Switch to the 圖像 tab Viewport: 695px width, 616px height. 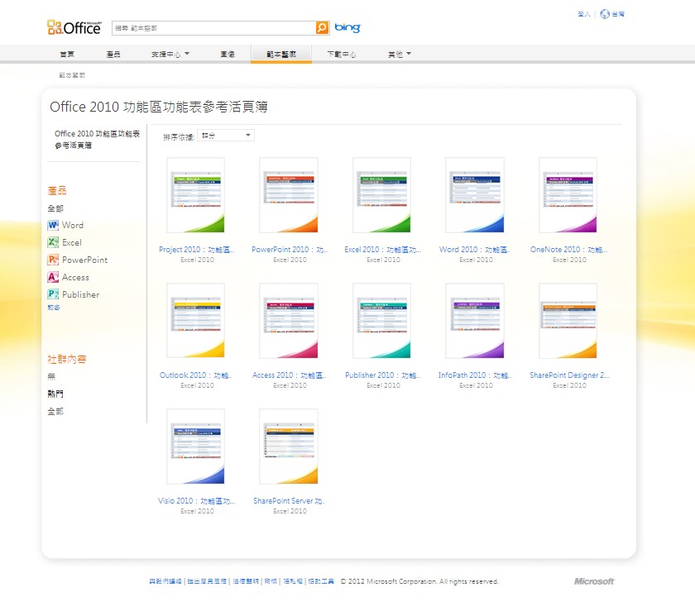pyautogui.click(x=228, y=54)
